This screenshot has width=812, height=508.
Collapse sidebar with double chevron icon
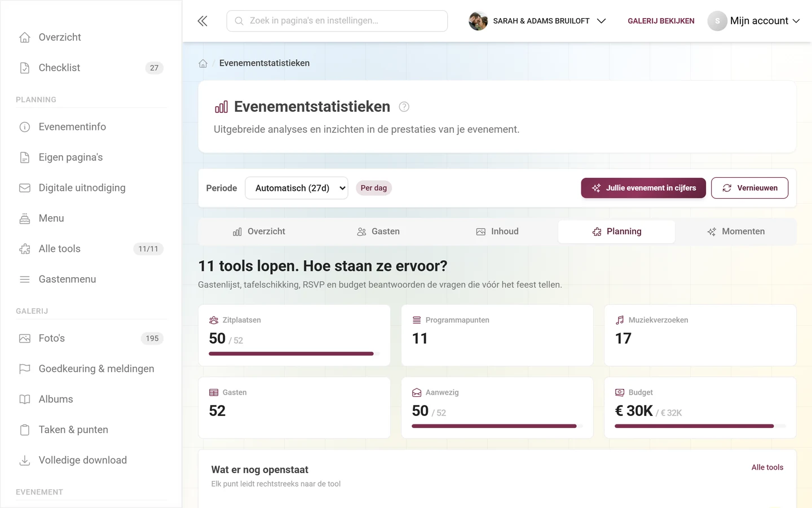click(x=202, y=21)
